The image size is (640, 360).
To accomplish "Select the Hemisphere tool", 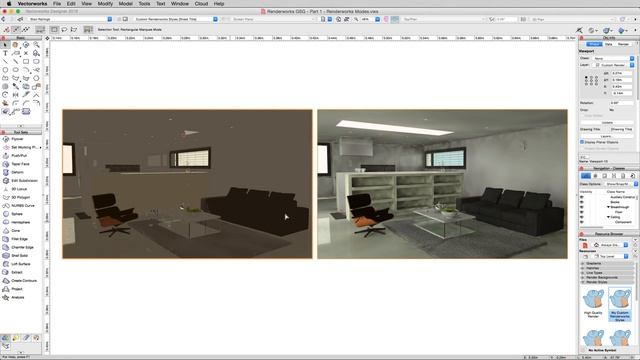I will (x=21, y=222).
